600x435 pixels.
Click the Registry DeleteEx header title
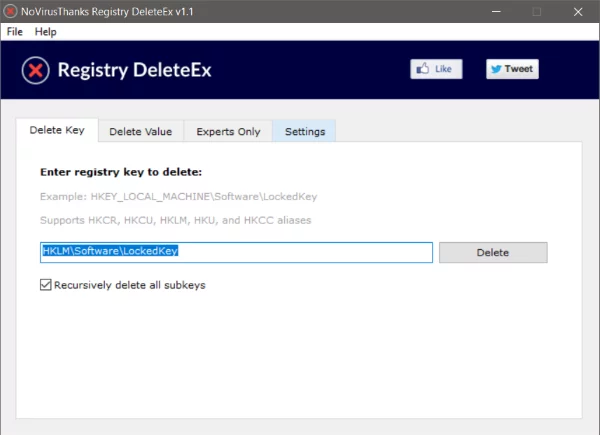134,70
